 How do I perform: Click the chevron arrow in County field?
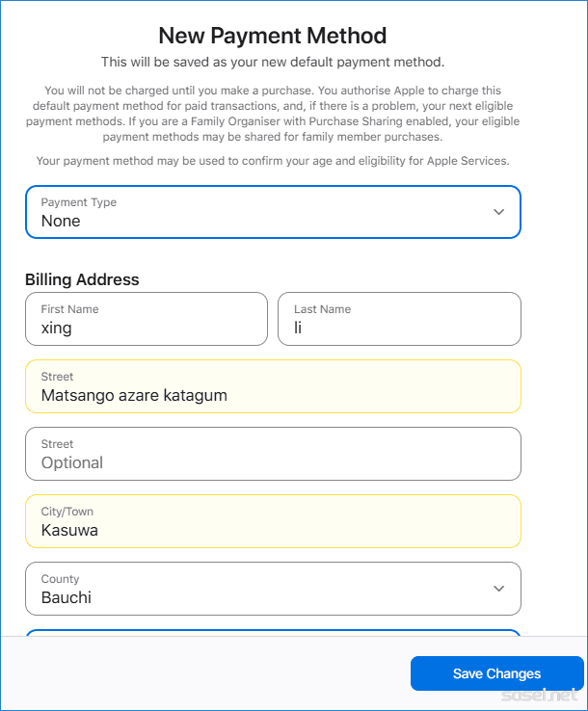(x=498, y=589)
